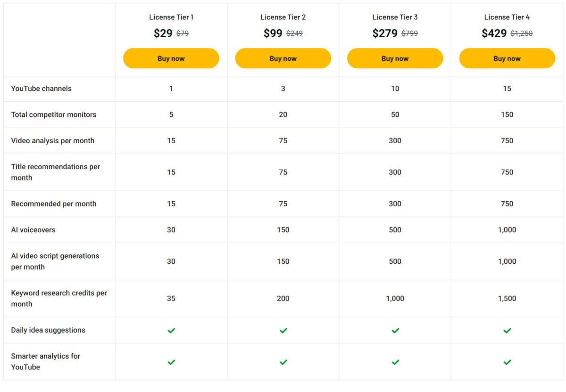Screen dimensions: 566x392
Task: Click Buy now for License Tier 2
Action: [x=283, y=58]
